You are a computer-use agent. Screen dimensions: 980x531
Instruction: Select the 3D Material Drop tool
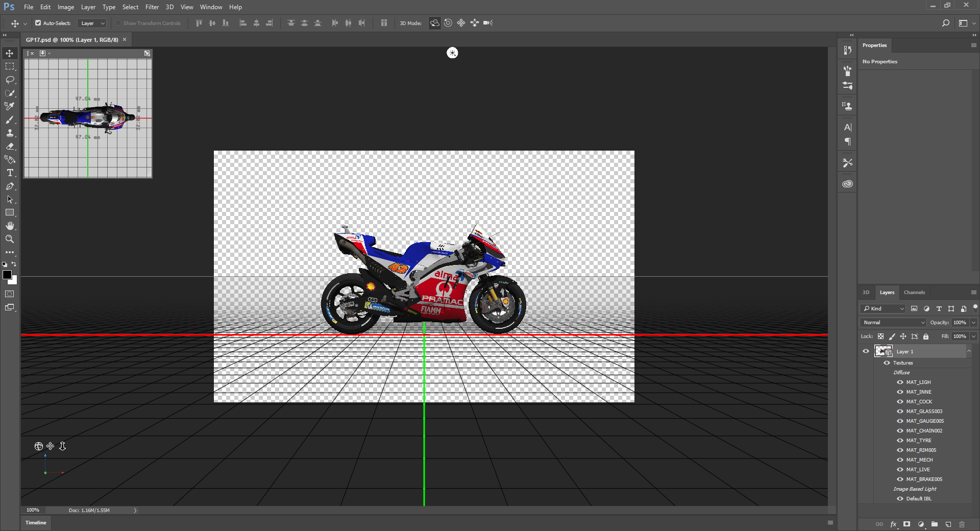[x=10, y=159]
